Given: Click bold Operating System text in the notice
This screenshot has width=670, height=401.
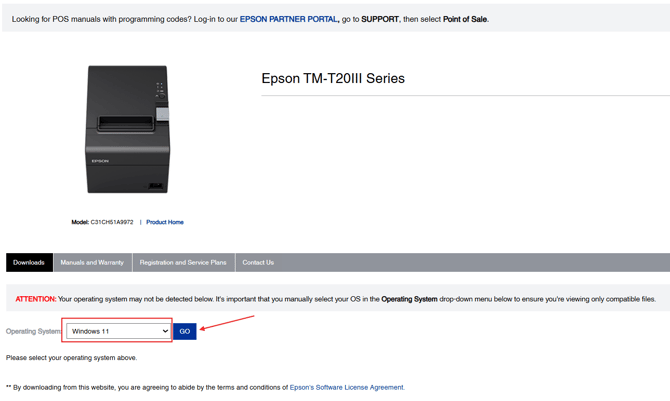Looking at the screenshot, I should pyautogui.click(x=409, y=299).
